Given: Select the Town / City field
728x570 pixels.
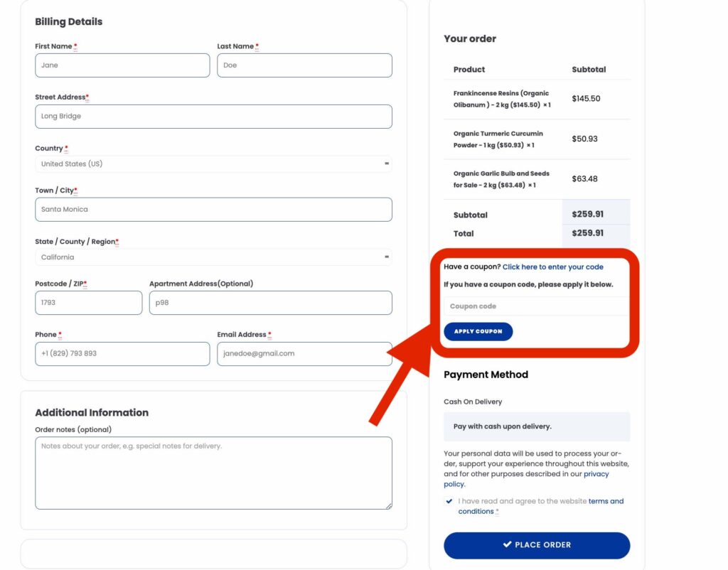Looking at the screenshot, I should pyautogui.click(x=213, y=209).
